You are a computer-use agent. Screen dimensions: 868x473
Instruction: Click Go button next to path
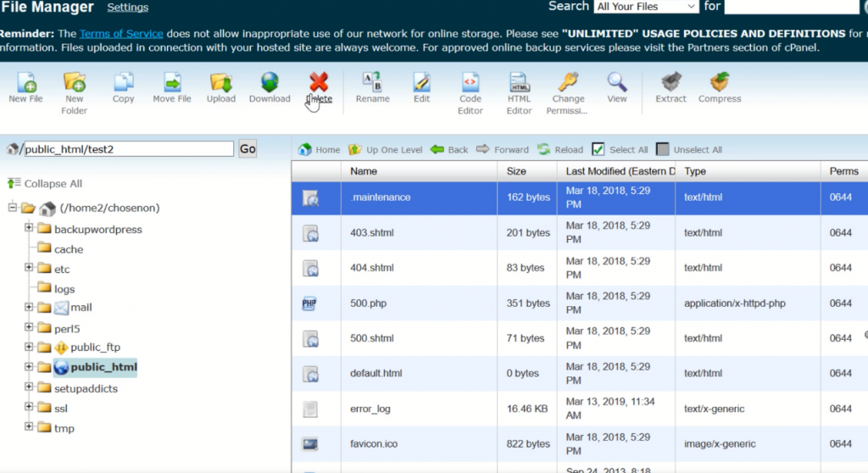tap(248, 148)
